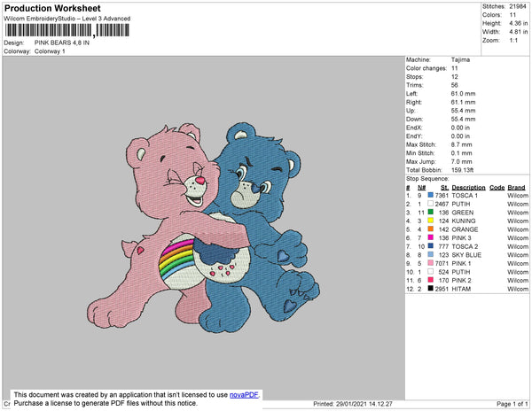Click the SKY BLUE thread swatch
Viewport: 532px width, 411px height.
coord(431,254)
